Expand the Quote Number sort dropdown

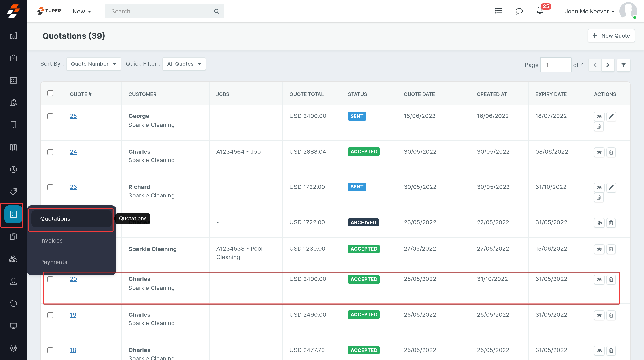93,64
